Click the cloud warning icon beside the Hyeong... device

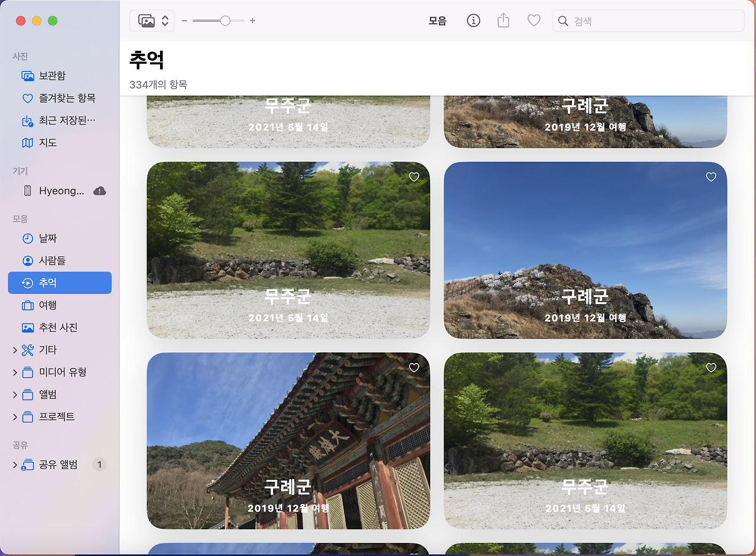click(x=100, y=191)
